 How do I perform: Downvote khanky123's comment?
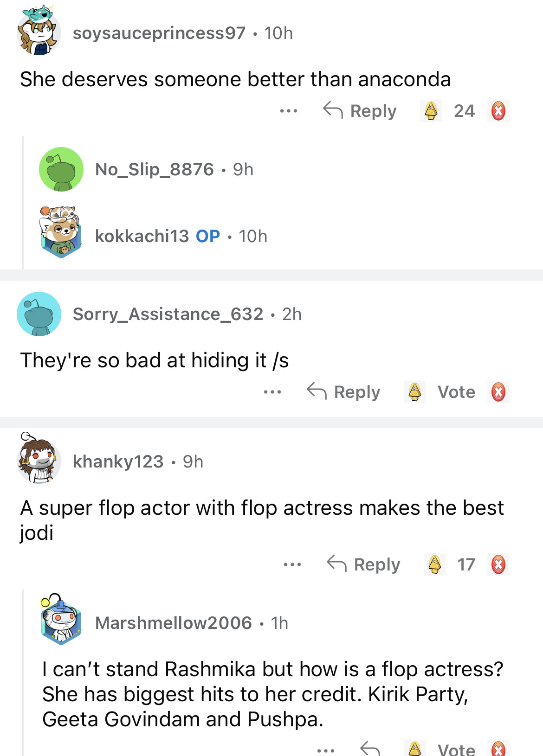498,564
